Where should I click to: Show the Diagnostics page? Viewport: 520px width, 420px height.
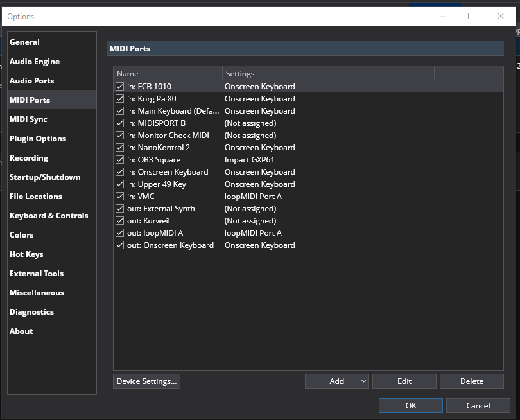coord(31,312)
